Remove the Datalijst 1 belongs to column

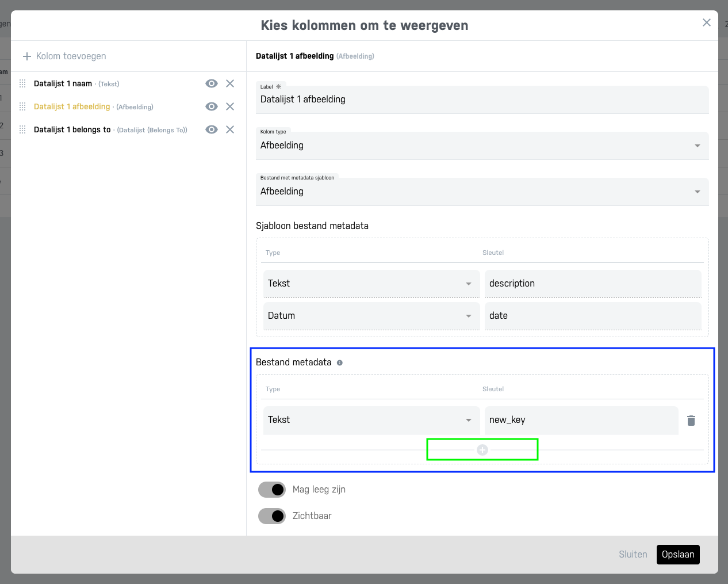coord(230,129)
